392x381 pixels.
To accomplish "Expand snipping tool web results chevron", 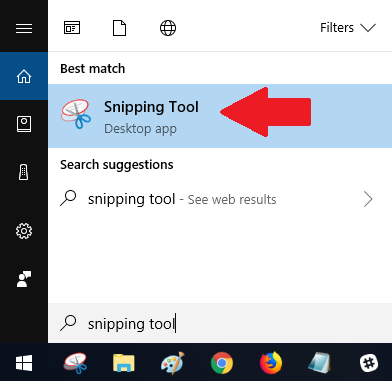I will point(368,199).
